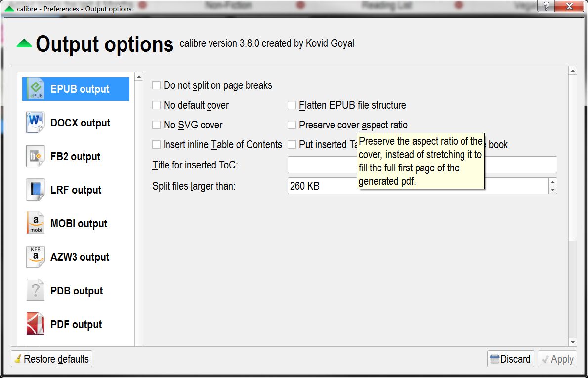Click the EPUB output icon
588x378 pixels.
(x=36, y=89)
